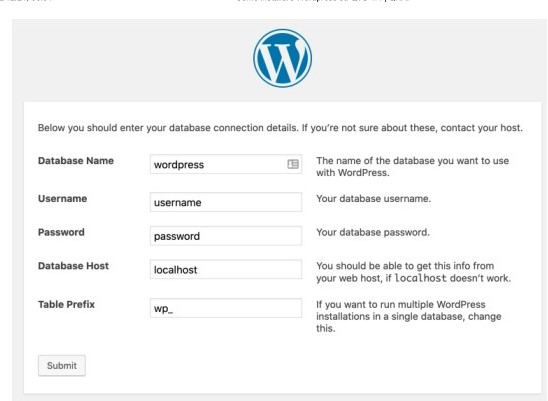
Task: Select the Password input field
Action: click(226, 236)
